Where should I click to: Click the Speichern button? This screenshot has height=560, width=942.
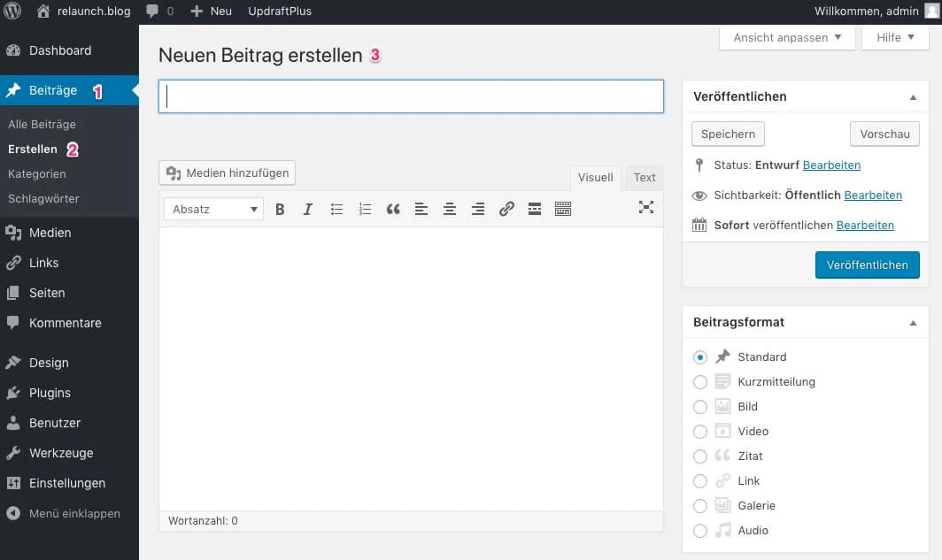tap(728, 134)
